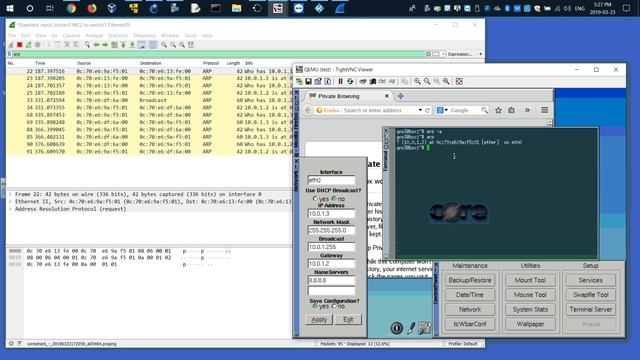Click the blue pen editor icon on the dock
Image resolution: width=640 pixels, height=360 pixels.
coord(411,328)
